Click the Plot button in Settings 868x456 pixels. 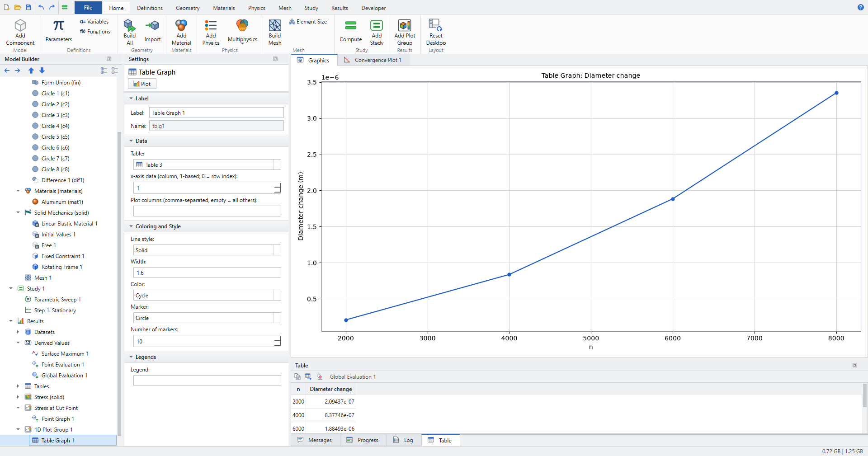click(x=142, y=84)
